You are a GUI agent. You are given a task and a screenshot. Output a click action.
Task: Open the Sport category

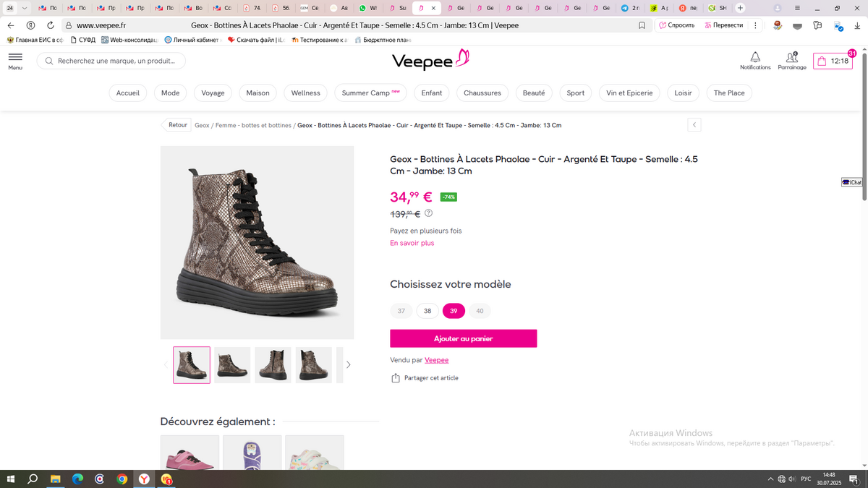tap(576, 93)
